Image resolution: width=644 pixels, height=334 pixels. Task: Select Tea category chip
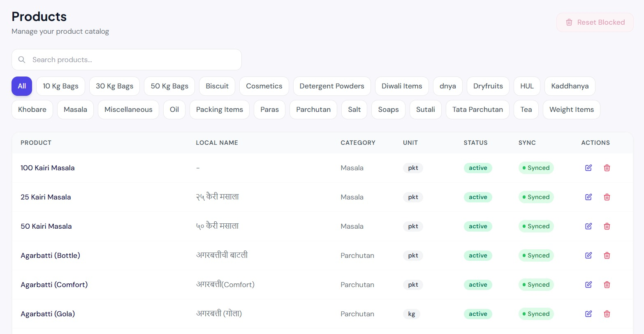[x=526, y=109]
